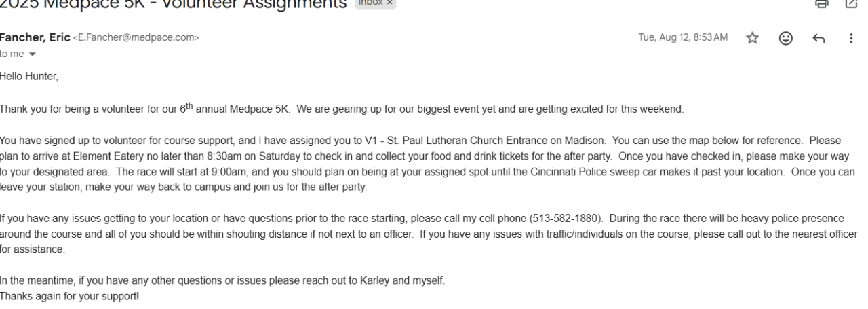Click the E.Fancher@medpace.com address
The height and width of the screenshot is (309, 868).
pos(136,38)
